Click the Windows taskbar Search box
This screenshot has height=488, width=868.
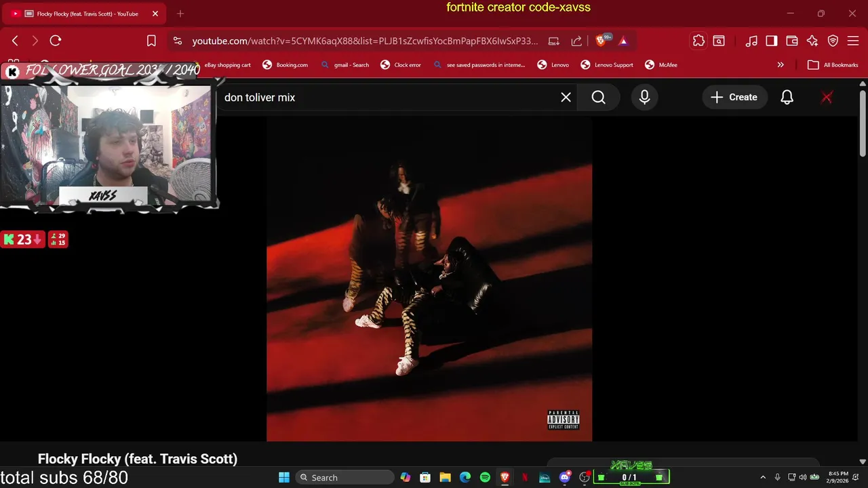tap(346, 477)
